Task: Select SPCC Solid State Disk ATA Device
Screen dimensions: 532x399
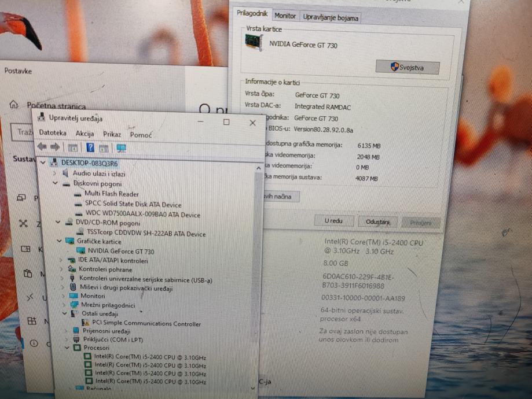Action: click(x=133, y=204)
